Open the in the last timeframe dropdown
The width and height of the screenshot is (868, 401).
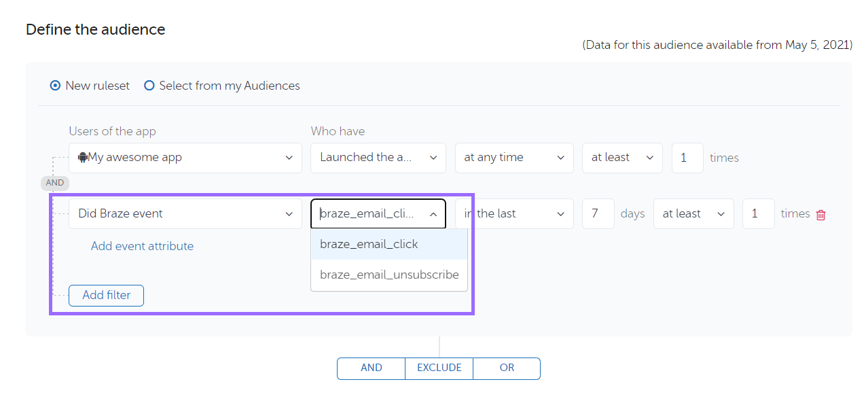click(x=515, y=213)
